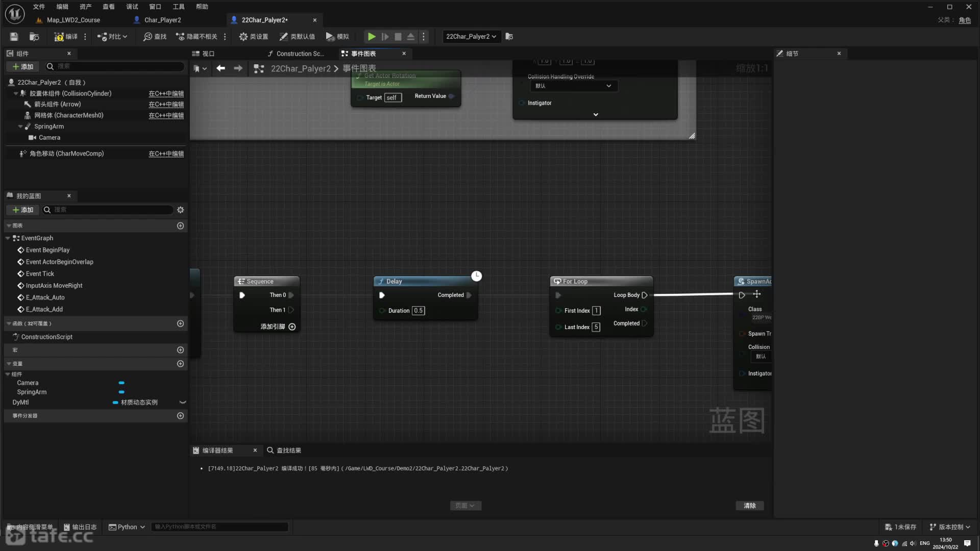Screen dimensions: 980x551
Task: Add a new variable with plus icon
Action: 180,364
